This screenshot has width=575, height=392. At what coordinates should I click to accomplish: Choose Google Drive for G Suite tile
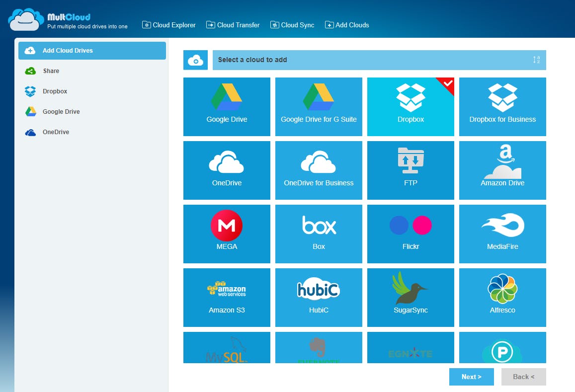tap(319, 107)
